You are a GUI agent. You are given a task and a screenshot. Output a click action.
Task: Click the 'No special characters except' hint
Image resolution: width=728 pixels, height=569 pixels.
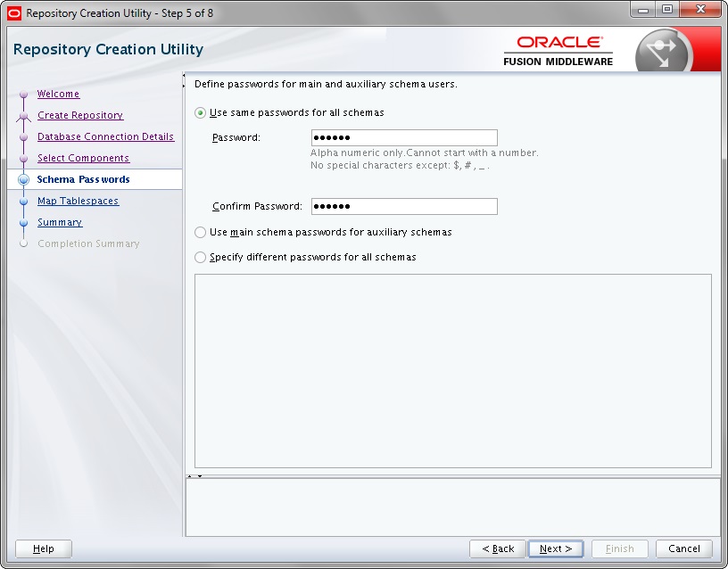[x=400, y=165]
